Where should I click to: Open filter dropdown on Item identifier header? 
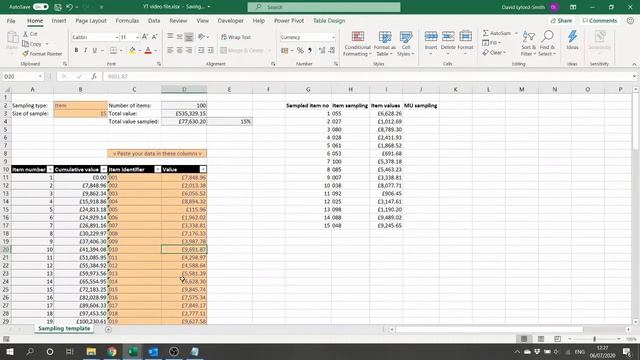tap(157, 169)
